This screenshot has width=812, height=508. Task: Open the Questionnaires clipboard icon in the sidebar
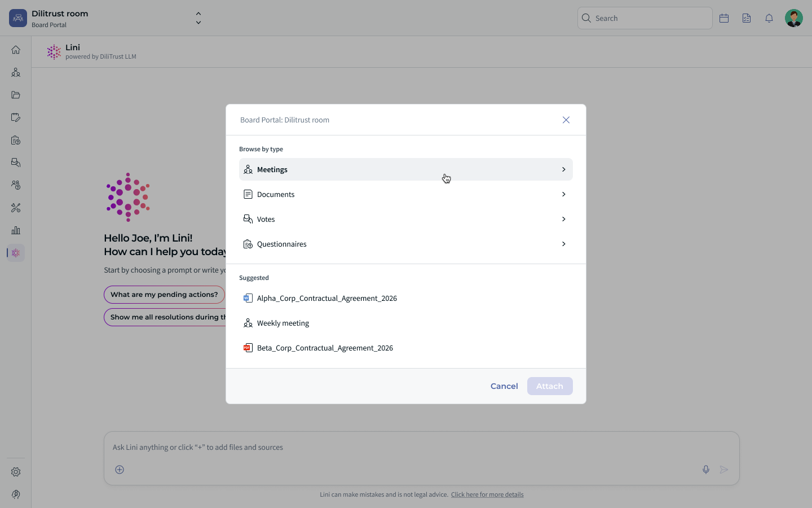click(x=16, y=140)
